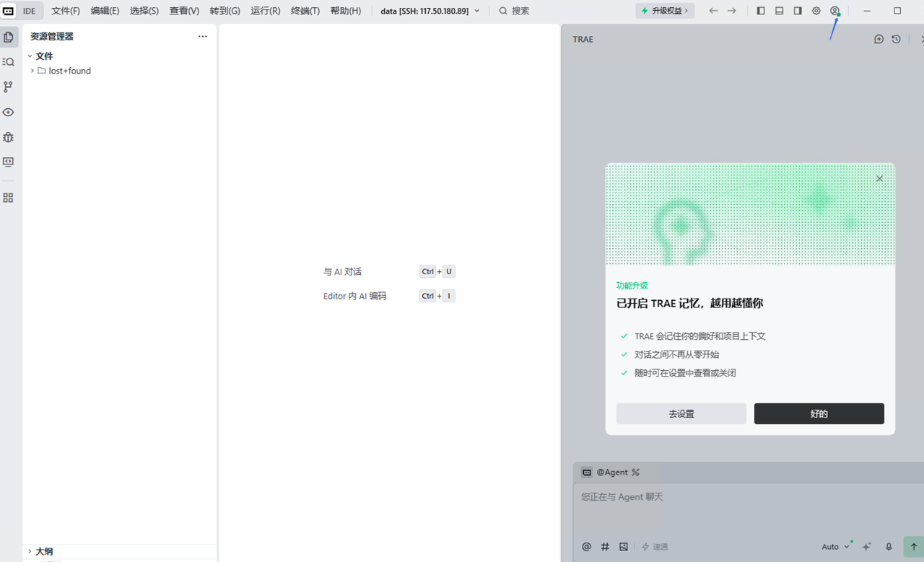Open the Auto model dropdown
The height and width of the screenshot is (562, 924).
pyautogui.click(x=835, y=547)
